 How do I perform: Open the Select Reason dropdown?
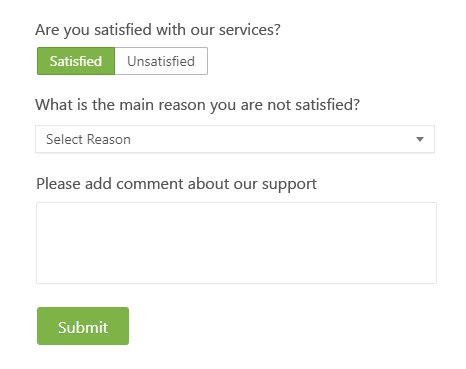[x=235, y=139]
